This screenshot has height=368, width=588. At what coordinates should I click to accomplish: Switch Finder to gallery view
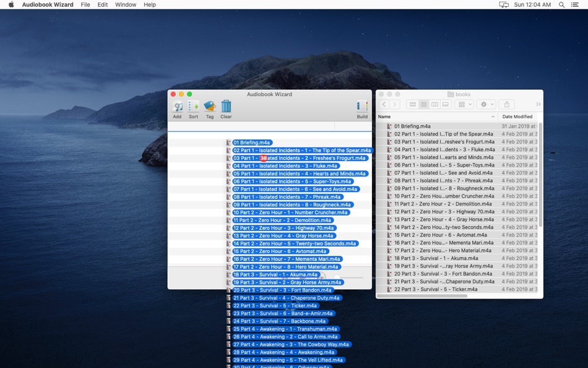[x=446, y=105]
